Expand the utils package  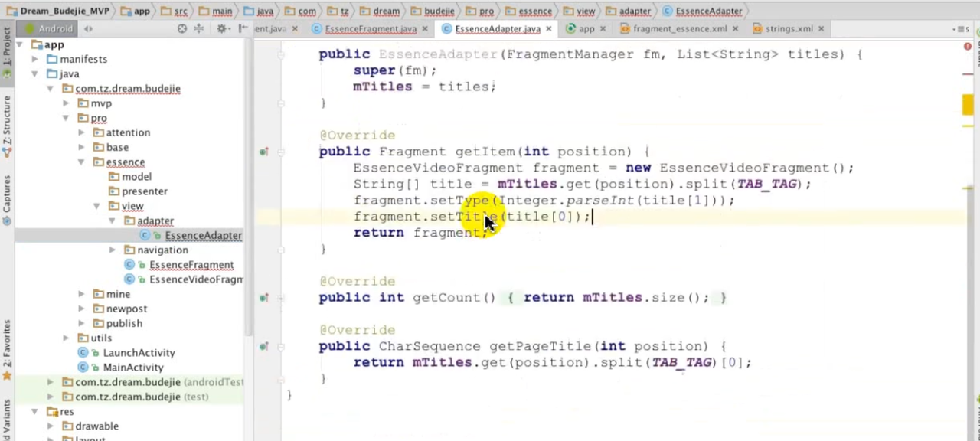[66, 338]
